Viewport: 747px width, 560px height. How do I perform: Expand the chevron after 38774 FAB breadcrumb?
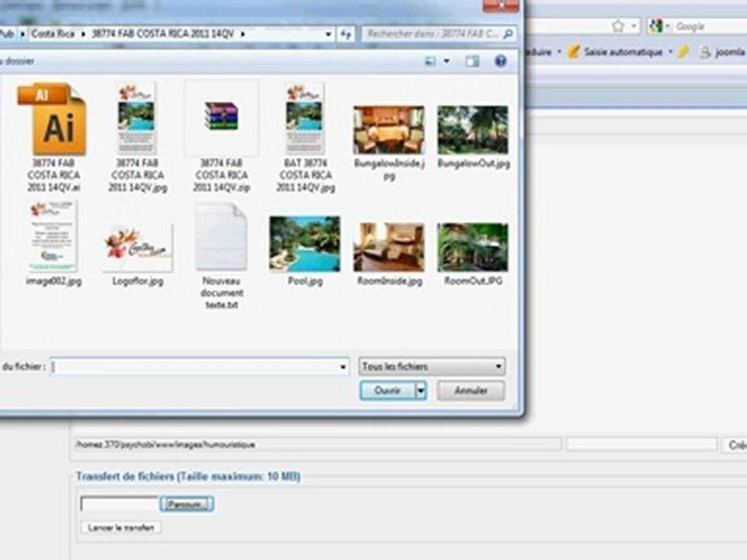pyautogui.click(x=243, y=33)
